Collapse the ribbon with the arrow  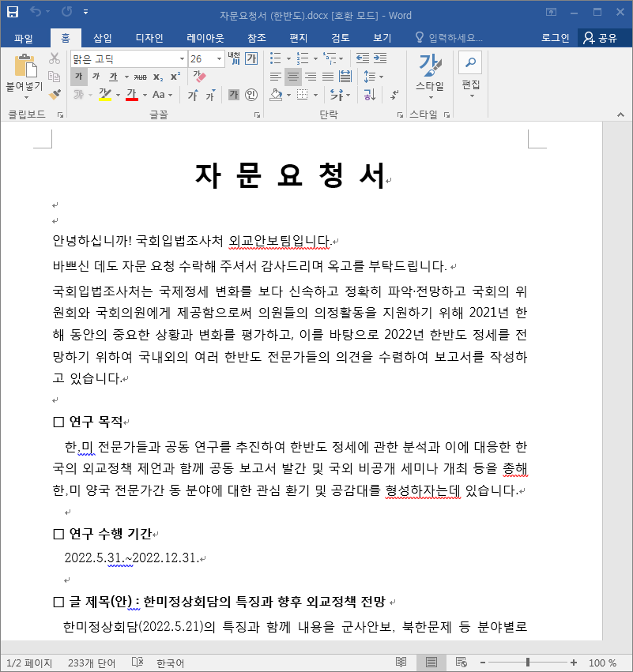(x=620, y=115)
